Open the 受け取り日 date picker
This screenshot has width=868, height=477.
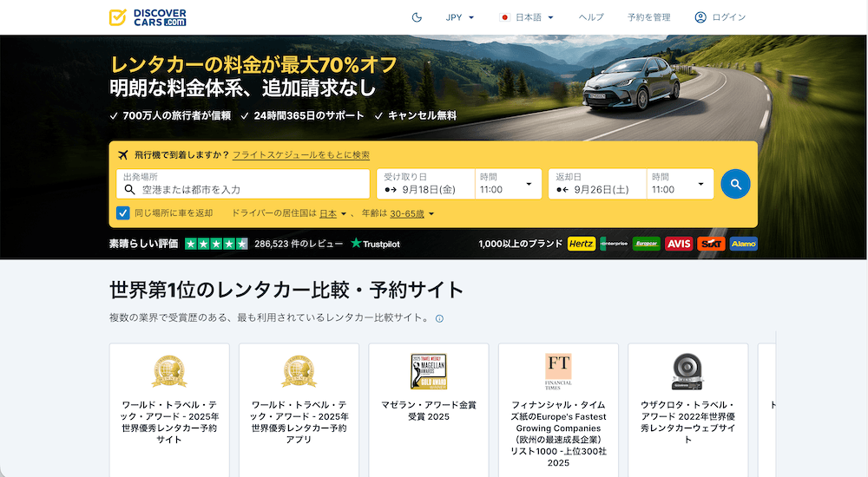pos(425,184)
